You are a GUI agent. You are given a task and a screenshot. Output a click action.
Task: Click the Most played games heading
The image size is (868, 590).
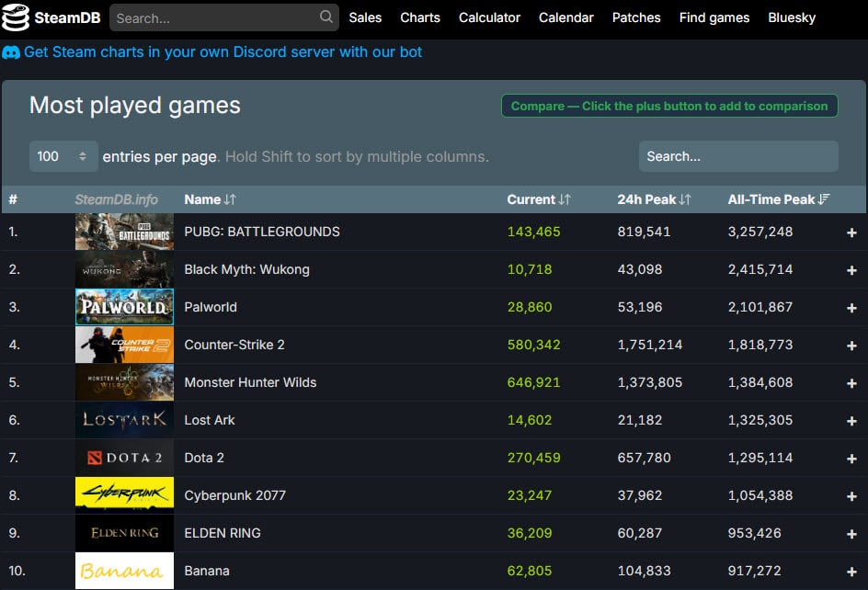click(135, 105)
